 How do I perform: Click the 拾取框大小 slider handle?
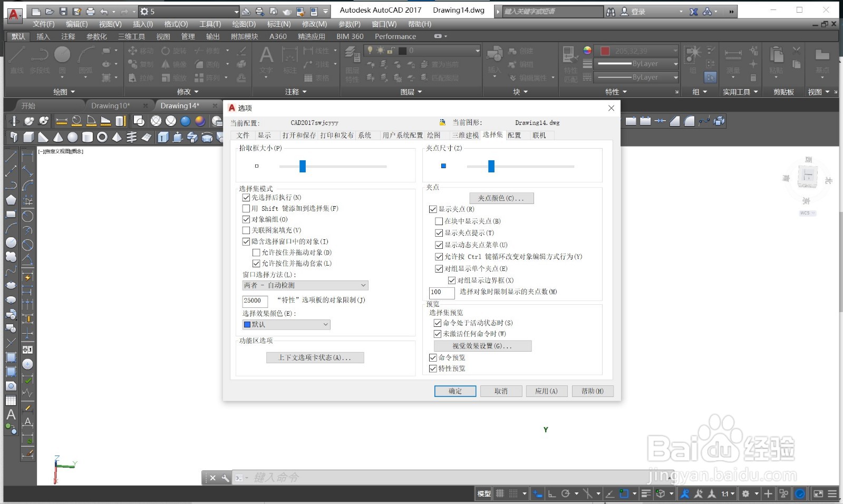click(x=303, y=166)
